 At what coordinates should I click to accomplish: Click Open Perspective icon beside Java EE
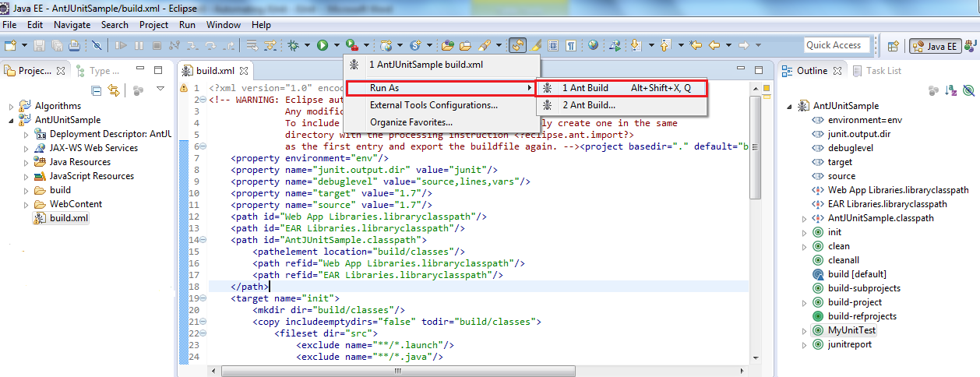pos(893,46)
